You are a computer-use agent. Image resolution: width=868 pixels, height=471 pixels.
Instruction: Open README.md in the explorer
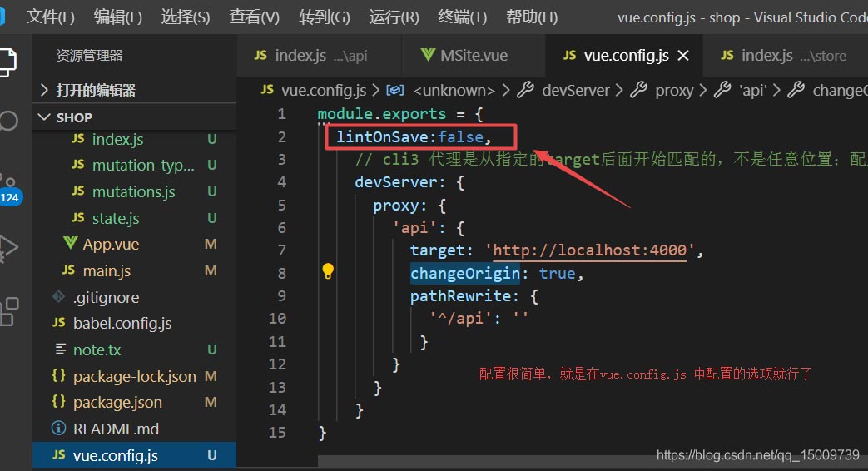[x=135, y=429]
